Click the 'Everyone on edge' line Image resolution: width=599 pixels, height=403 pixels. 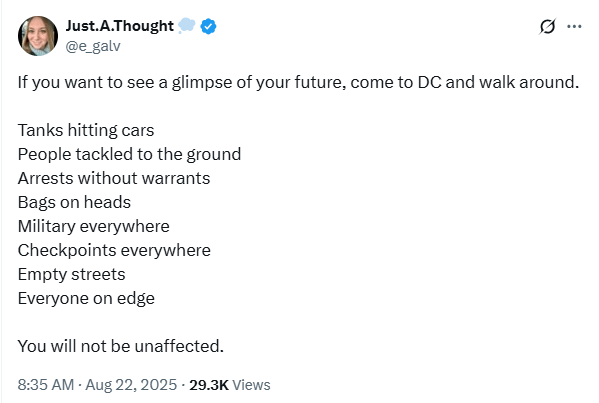tap(86, 298)
